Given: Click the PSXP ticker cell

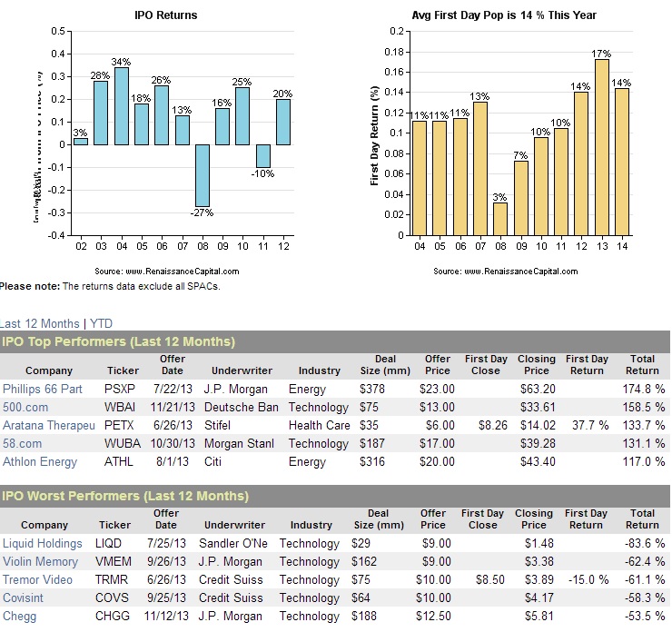Looking at the screenshot, I should tap(120, 389).
